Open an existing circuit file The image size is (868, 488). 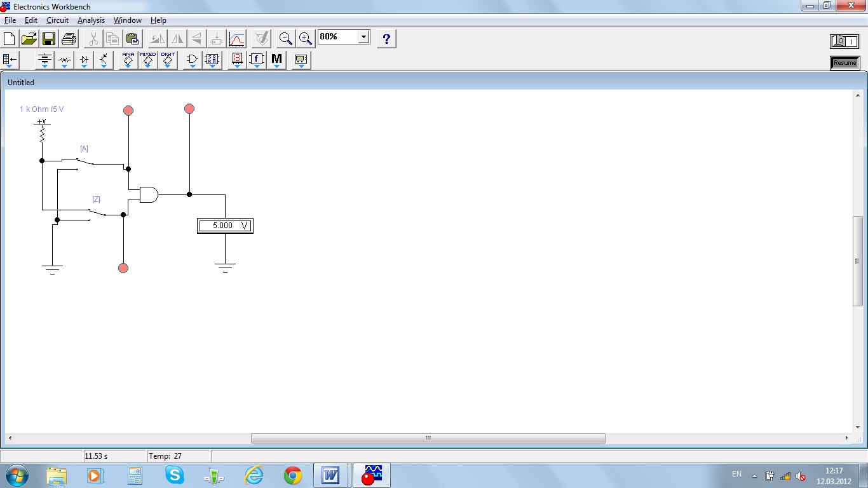29,39
